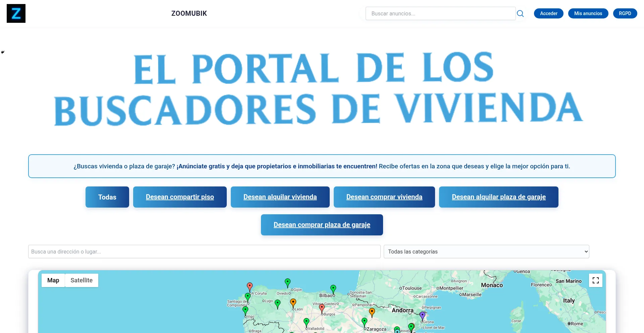Open the 'Todas las categorías' dropdown
The width and height of the screenshot is (644, 333).
pyautogui.click(x=486, y=252)
